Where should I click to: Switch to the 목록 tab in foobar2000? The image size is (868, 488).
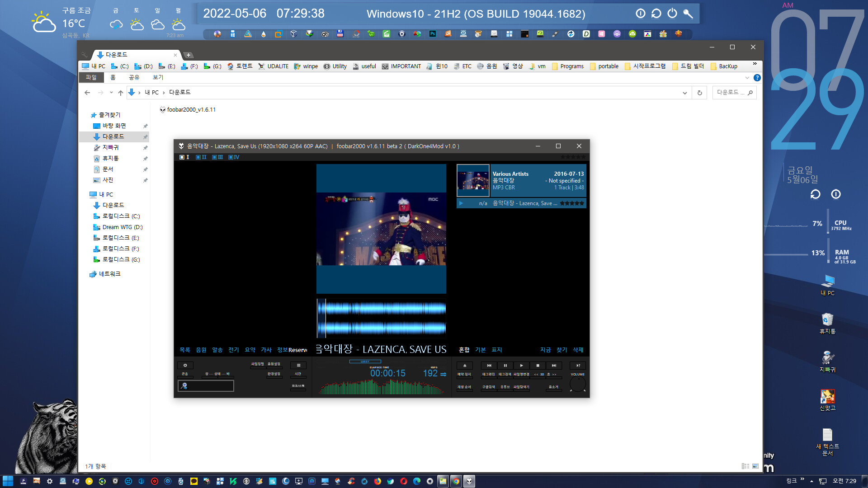tap(185, 350)
